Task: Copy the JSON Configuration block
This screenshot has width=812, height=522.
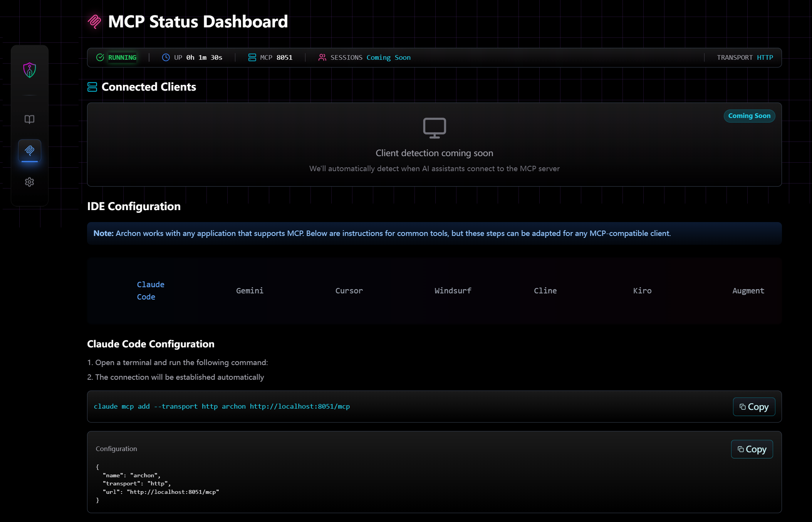Action: 752,449
